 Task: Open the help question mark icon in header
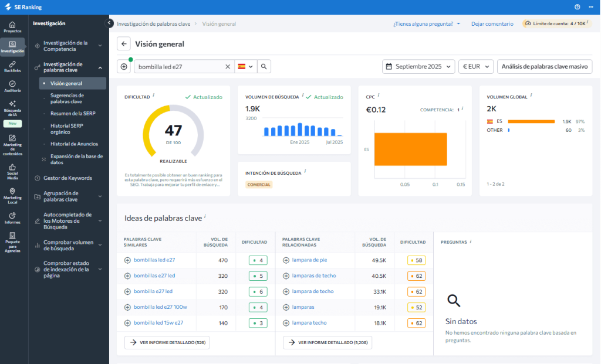(578, 7)
